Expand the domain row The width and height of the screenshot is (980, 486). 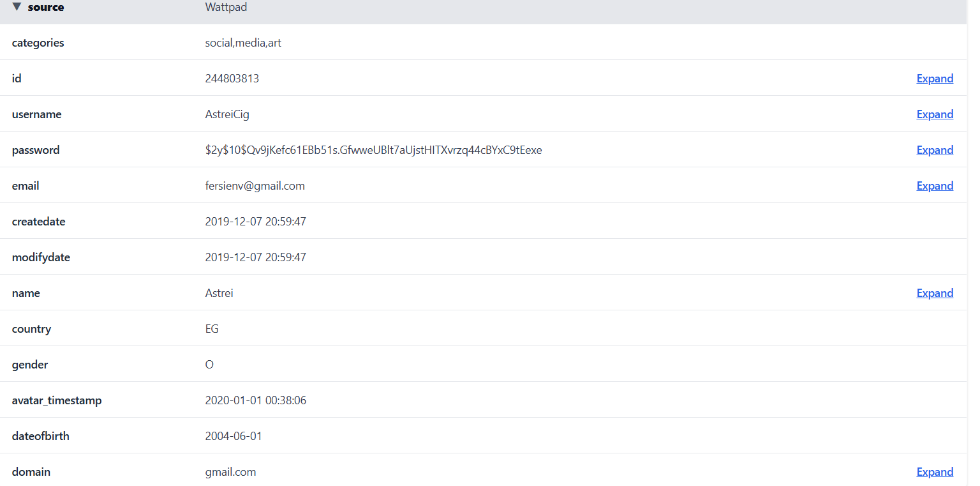coord(935,472)
